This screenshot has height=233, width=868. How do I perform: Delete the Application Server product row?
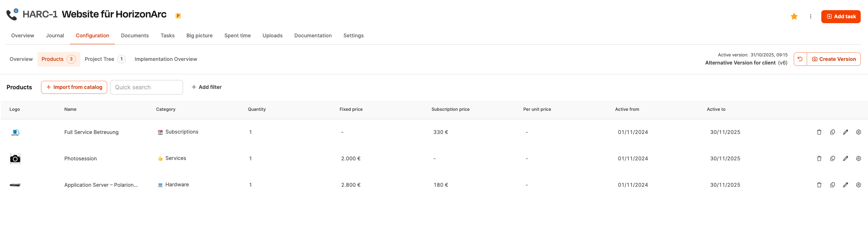[x=819, y=185]
